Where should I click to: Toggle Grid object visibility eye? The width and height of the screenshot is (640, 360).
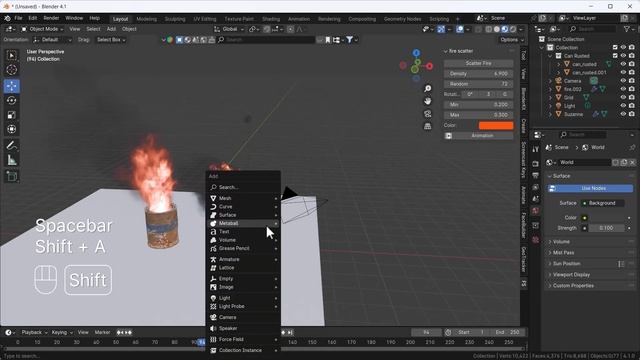pyautogui.click(x=623, y=98)
